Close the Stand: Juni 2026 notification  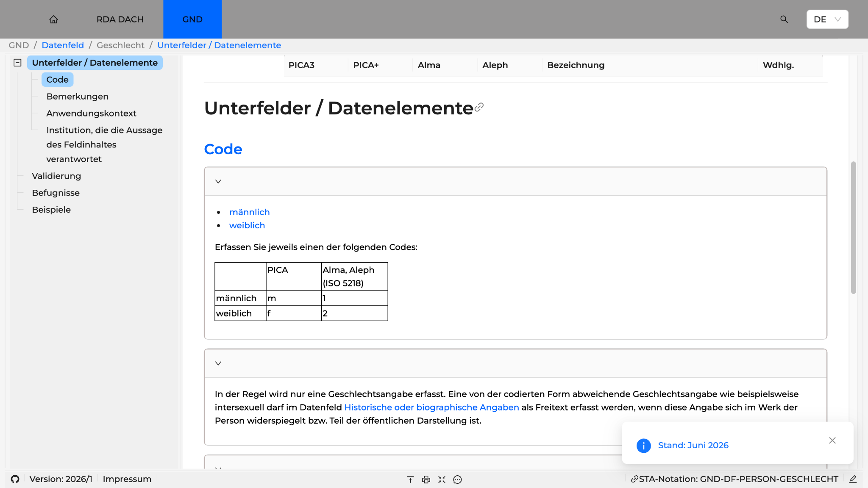click(832, 441)
